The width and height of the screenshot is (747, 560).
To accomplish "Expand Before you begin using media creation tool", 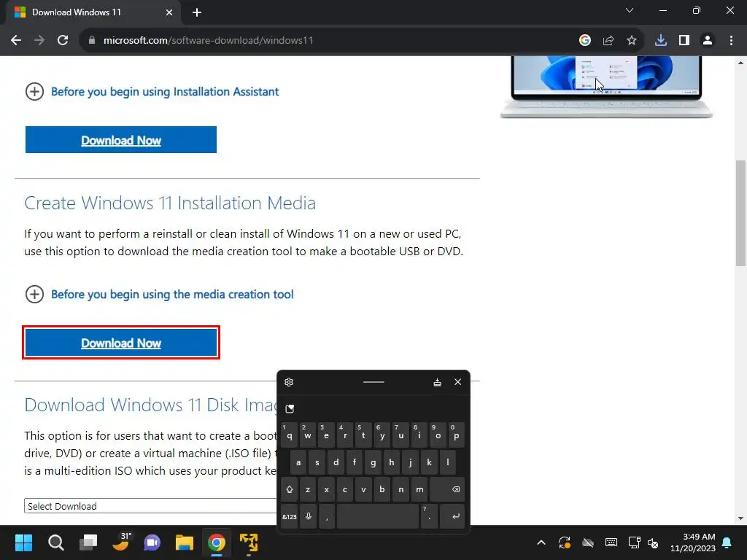I will (159, 295).
